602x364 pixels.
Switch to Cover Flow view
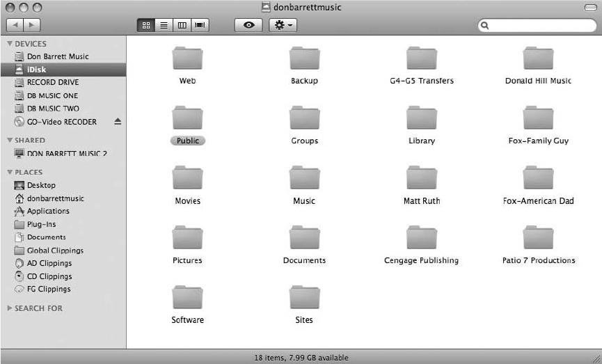[x=200, y=25]
